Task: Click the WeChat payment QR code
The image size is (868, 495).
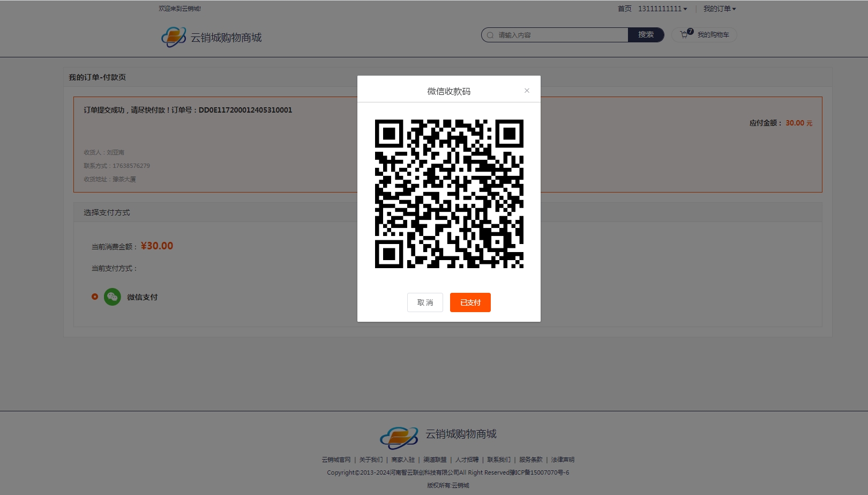Action: [449, 194]
